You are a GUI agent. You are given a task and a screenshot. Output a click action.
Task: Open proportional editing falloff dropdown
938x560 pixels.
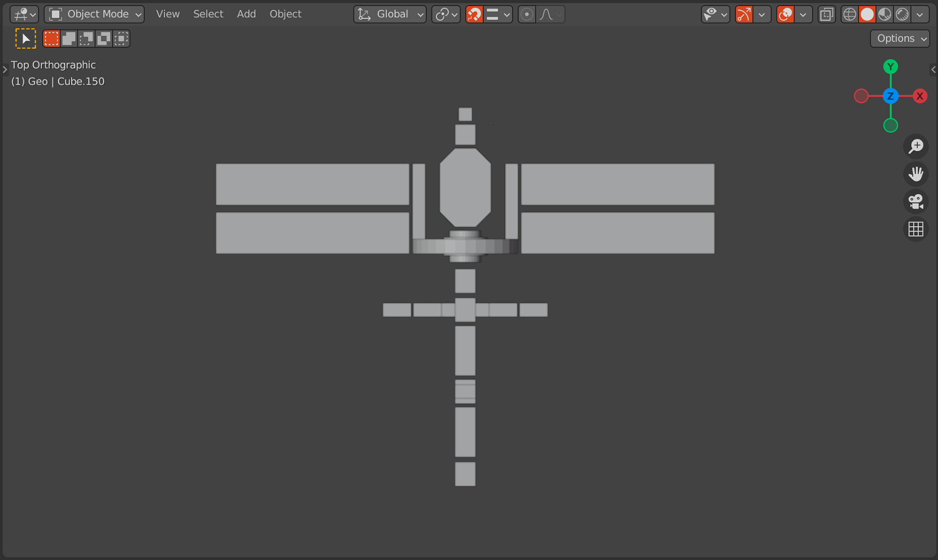(551, 14)
